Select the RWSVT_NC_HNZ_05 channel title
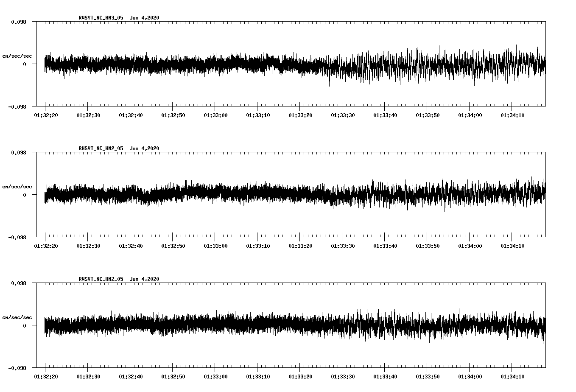Screen dimensions: 576x392 [x=101, y=279]
